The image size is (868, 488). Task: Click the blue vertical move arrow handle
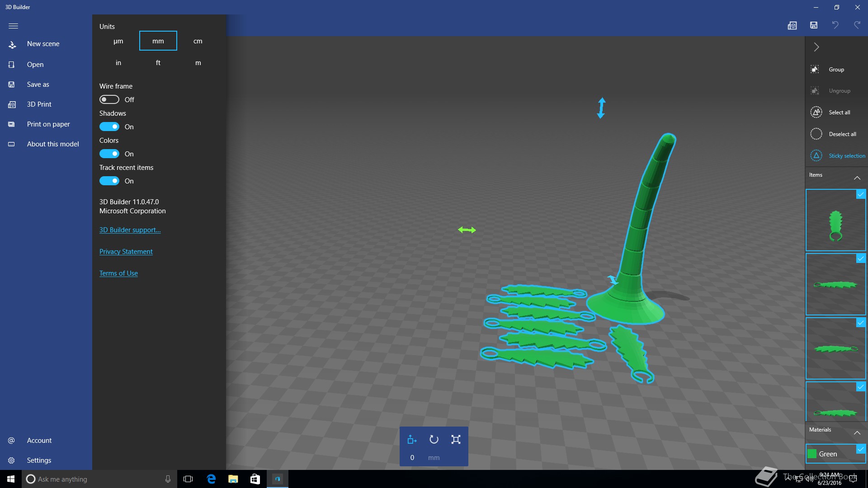(601, 108)
